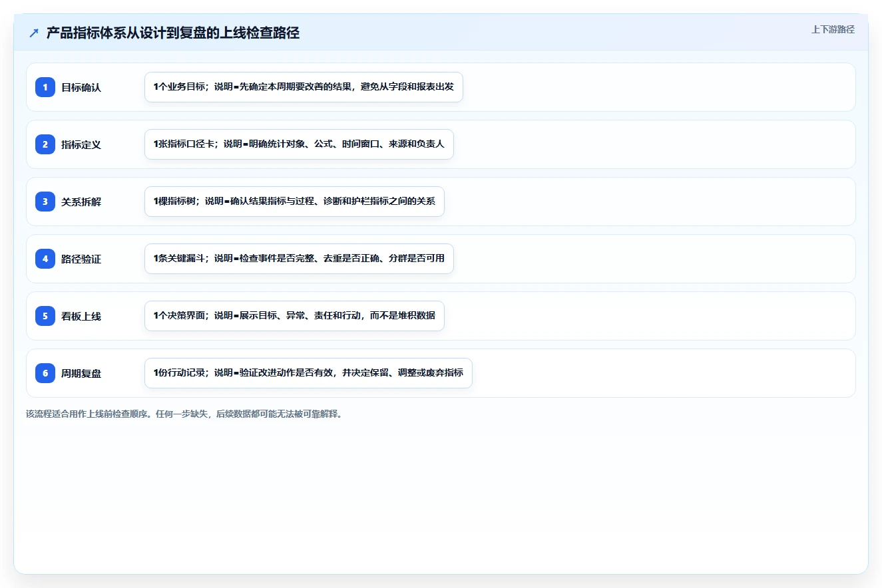Open the 1份行动记录 description box
The image size is (882, 588).
(308, 373)
